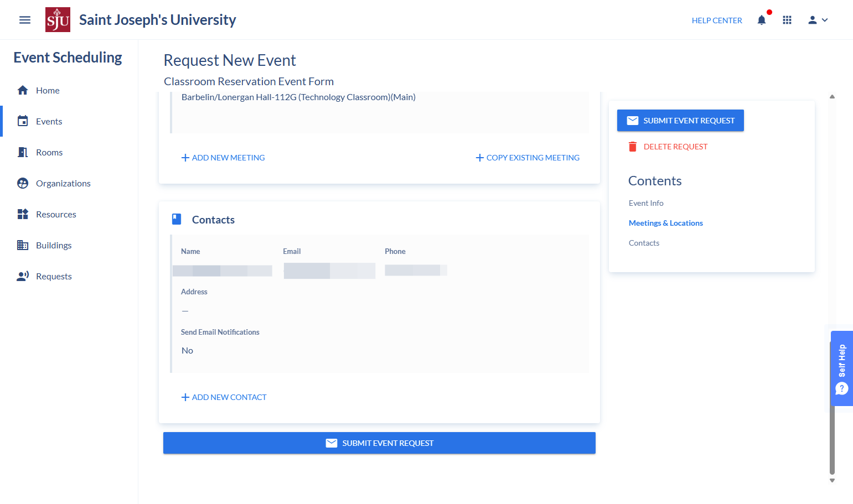
Task: Submit request using bottom wide button
Action: click(379, 443)
